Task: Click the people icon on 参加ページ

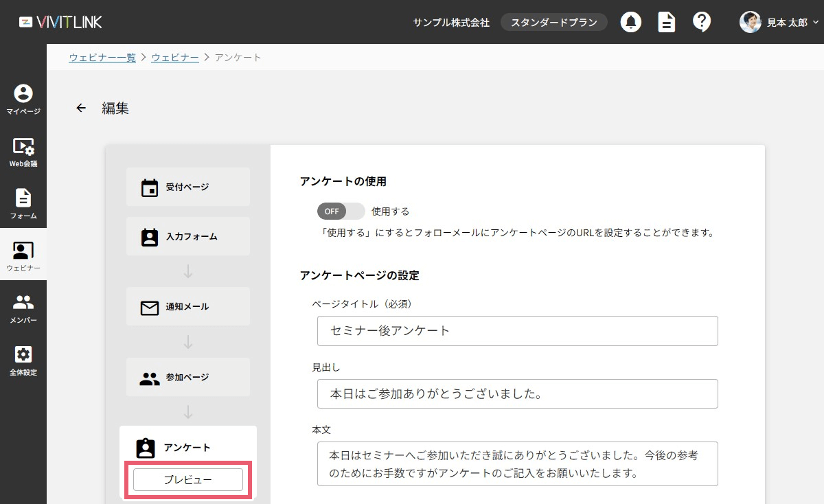Action: (150, 378)
